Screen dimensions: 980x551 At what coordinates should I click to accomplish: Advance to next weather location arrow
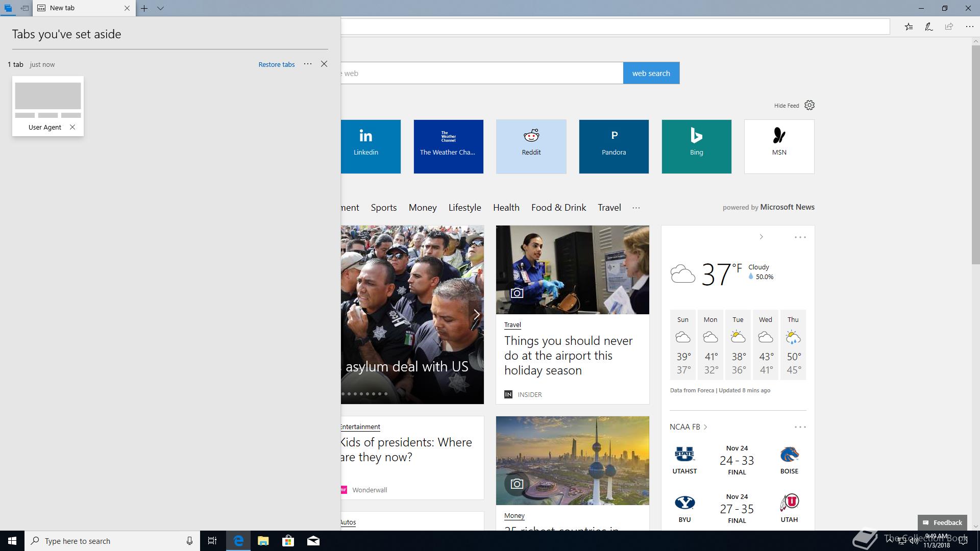(761, 237)
